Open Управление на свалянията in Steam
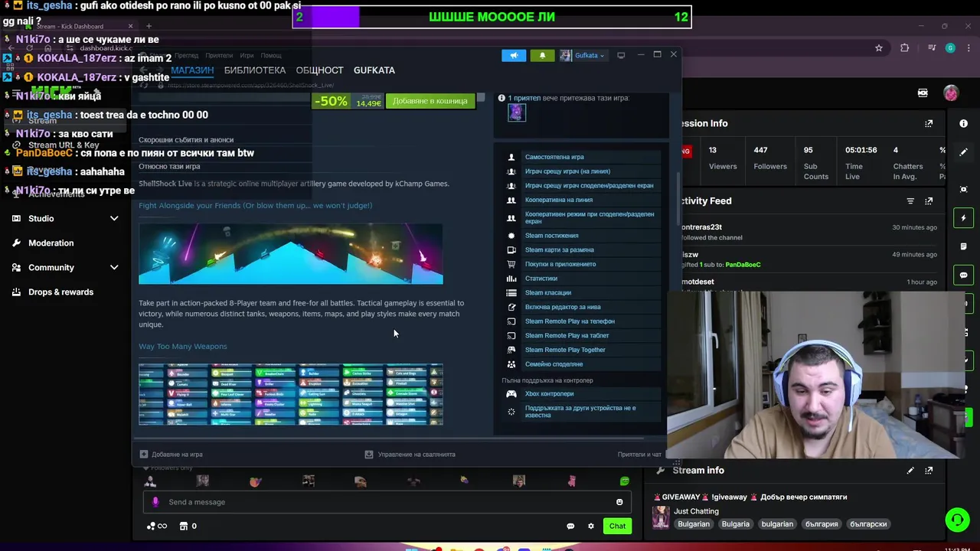 (x=410, y=454)
